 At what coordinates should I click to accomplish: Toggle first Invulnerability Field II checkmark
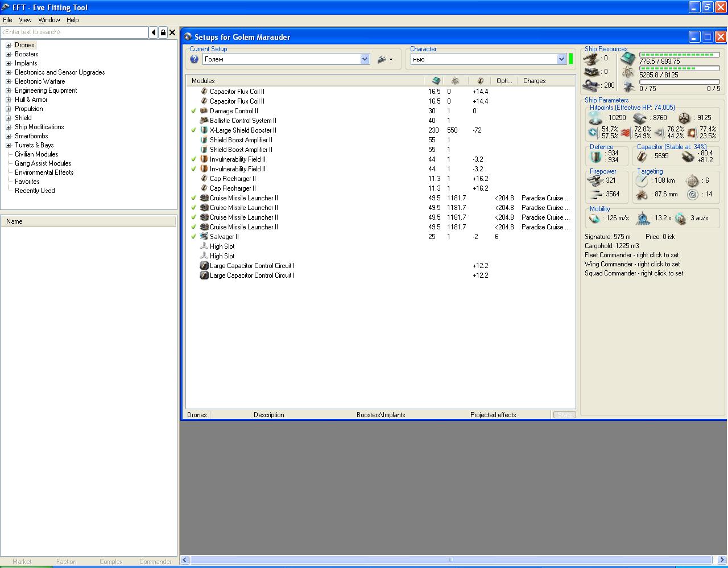(194, 159)
